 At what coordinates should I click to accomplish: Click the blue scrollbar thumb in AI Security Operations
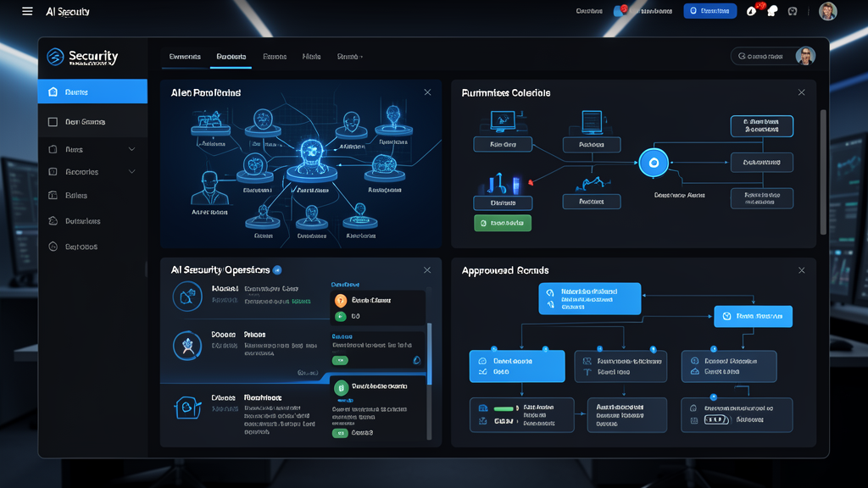click(430, 354)
